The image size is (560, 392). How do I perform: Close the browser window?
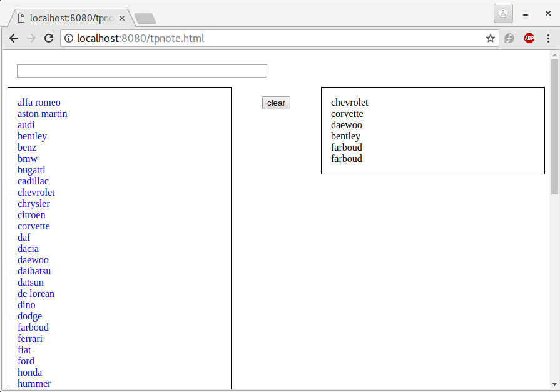(x=548, y=13)
